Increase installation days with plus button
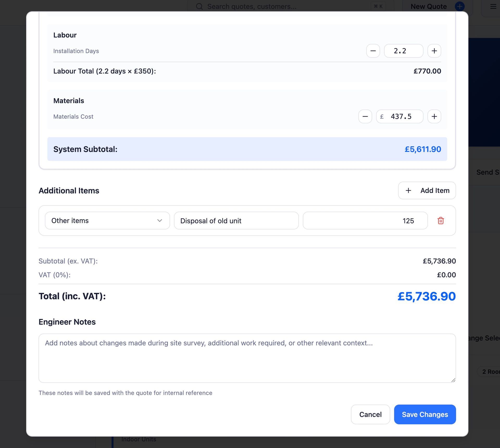 (x=434, y=51)
